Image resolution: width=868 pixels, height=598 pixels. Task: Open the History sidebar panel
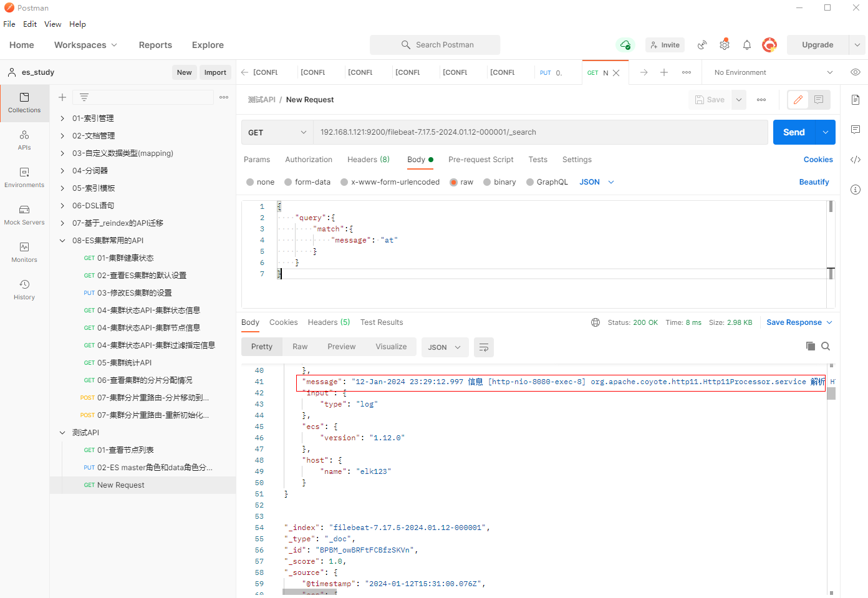pos(24,290)
